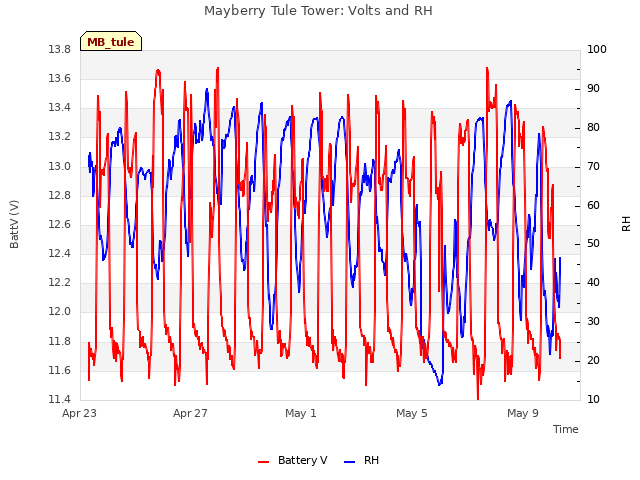Click the 60 right axis value
Image resolution: width=640 pixels, height=480 pixels.
[x=593, y=205]
